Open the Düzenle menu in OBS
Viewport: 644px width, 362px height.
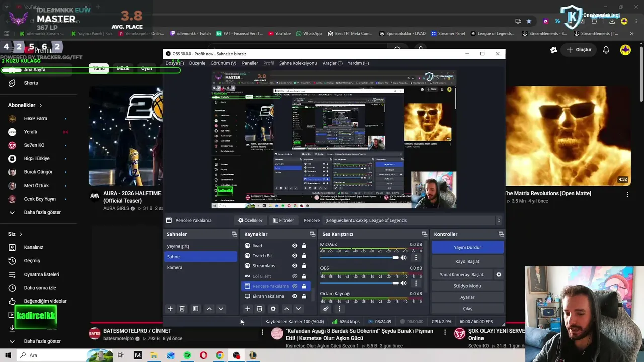click(197, 63)
